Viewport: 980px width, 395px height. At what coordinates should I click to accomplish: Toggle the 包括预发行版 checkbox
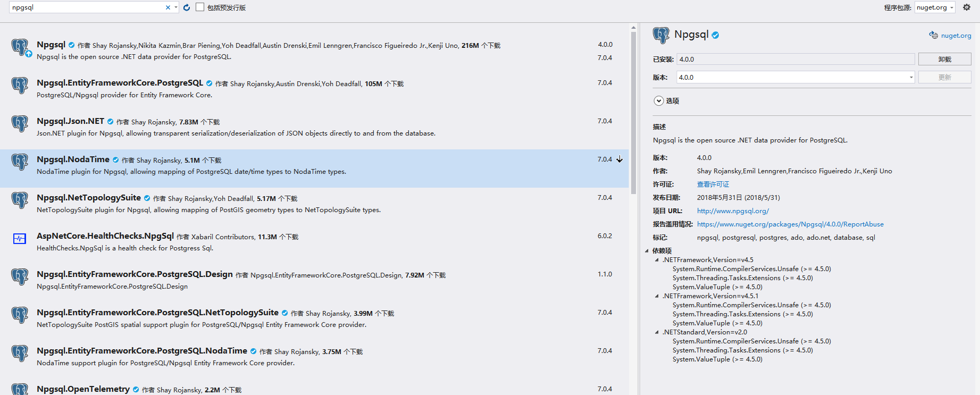(x=200, y=7)
